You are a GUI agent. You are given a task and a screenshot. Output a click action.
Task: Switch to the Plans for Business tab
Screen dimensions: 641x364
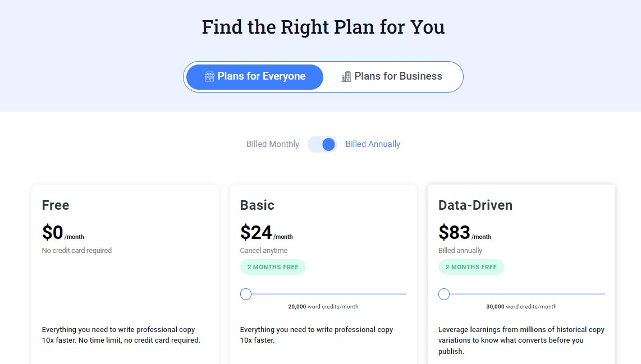coord(392,77)
